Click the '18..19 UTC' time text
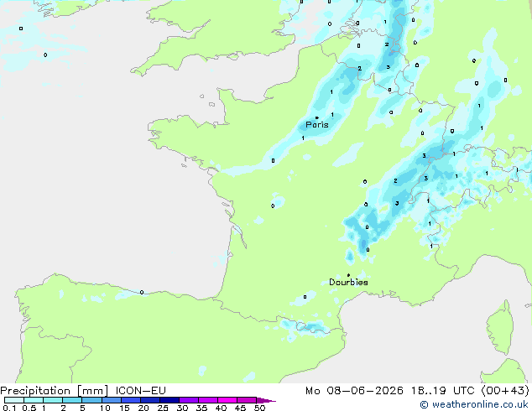This screenshot has width=532, height=411. pos(443,391)
